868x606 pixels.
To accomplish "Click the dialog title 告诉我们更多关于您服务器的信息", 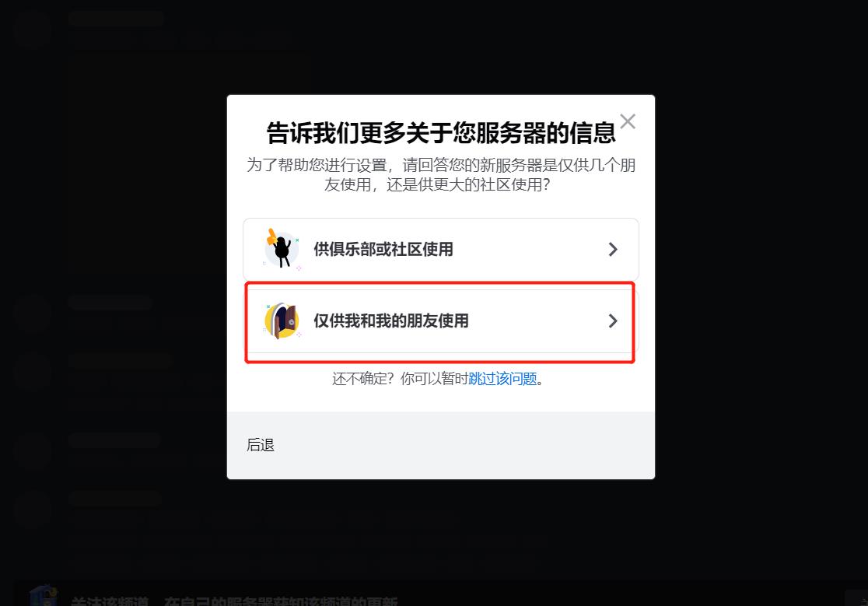I will click(441, 133).
